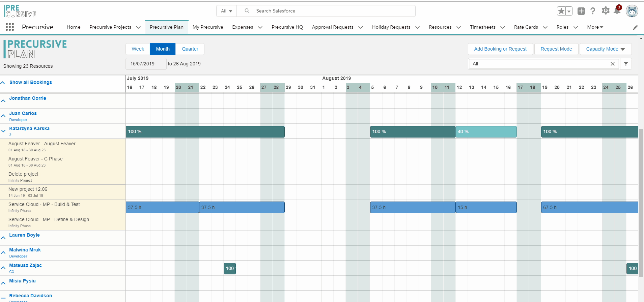The height and width of the screenshot is (302, 644).
Task: Expand the Rate Cards menu chevron
Action: (545, 27)
